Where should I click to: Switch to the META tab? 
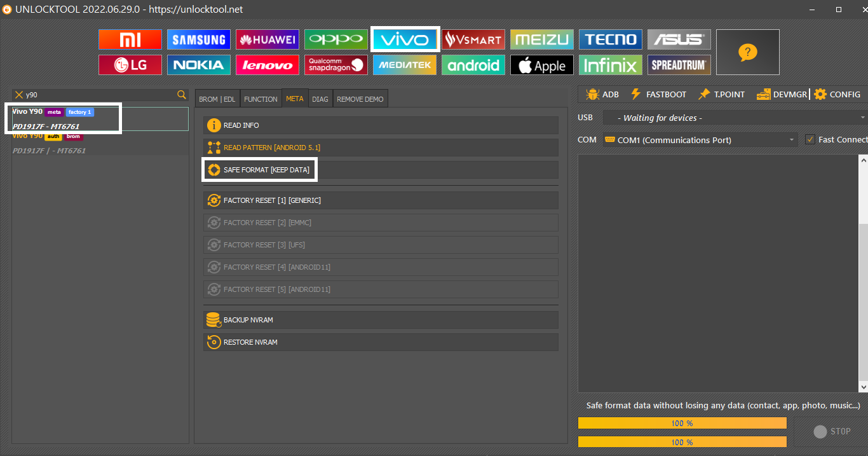295,99
